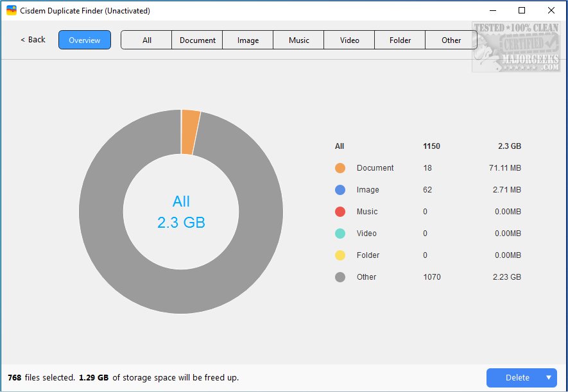This screenshot has width=568, height=392.
Task: View the Other tab
Action: point(451,40)
